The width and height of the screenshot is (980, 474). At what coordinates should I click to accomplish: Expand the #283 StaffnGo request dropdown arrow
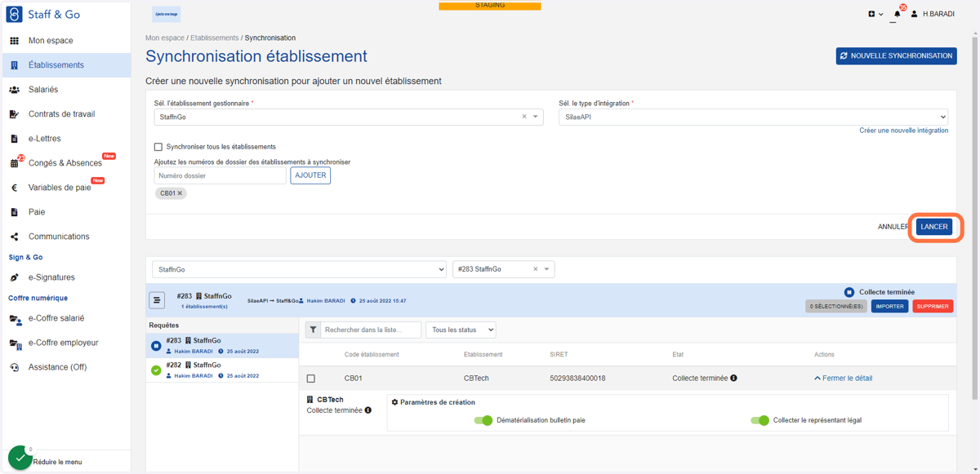(547, 269)
